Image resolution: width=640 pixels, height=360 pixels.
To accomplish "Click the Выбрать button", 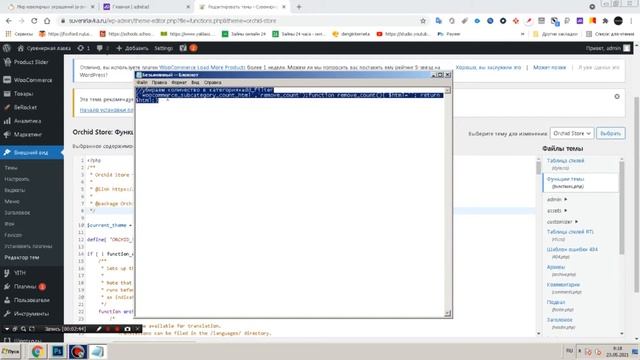I will (611, 133).
